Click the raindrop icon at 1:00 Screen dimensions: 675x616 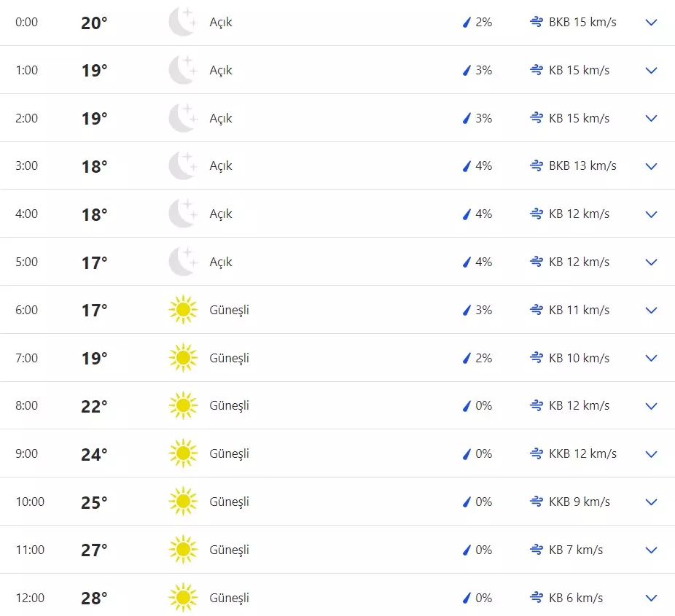point(466,70)
